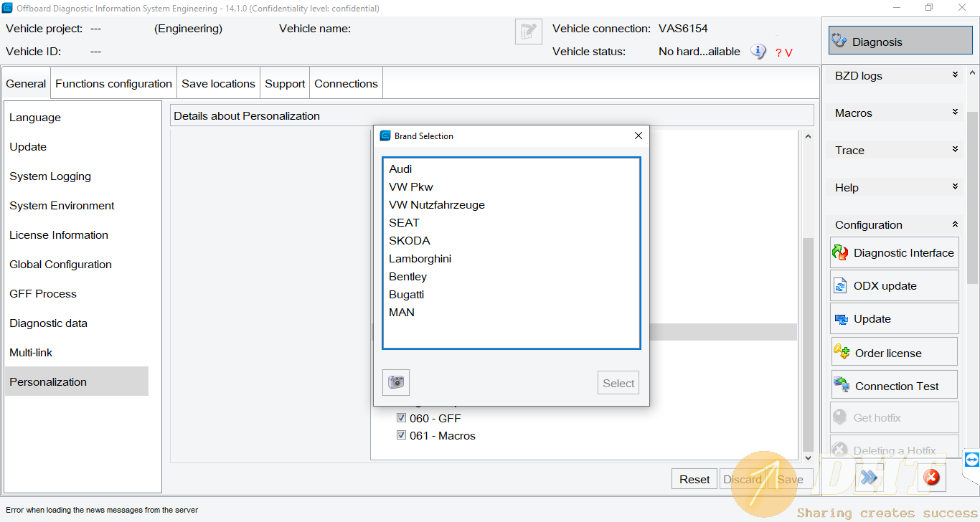
Task: Click the vehicle status info icon
Action: click(758, 52)
